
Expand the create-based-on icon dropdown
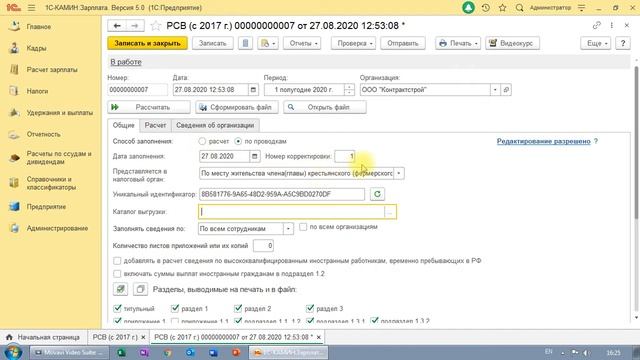[x=268, y=43]
